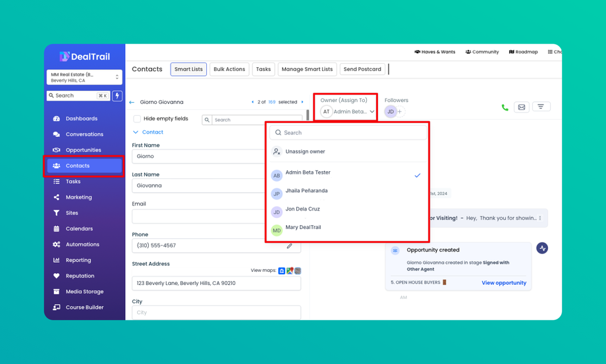Select Contacts in the sidebar

(x=84, y=166)
